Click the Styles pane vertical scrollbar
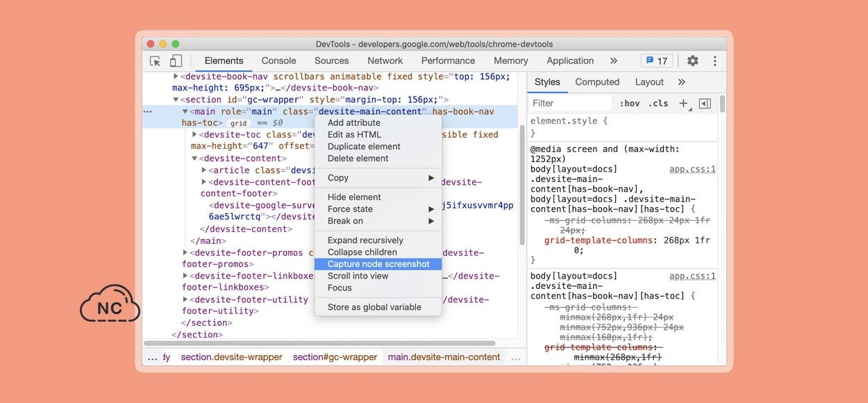Viewport: 868px width, 403px height. tap(722, 104)
